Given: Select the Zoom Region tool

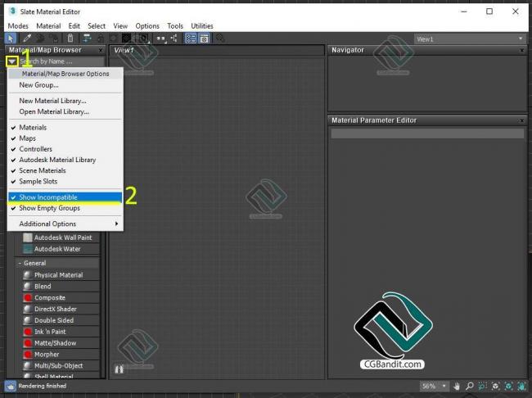Looking at the screenshot, I should pos(482,386).
